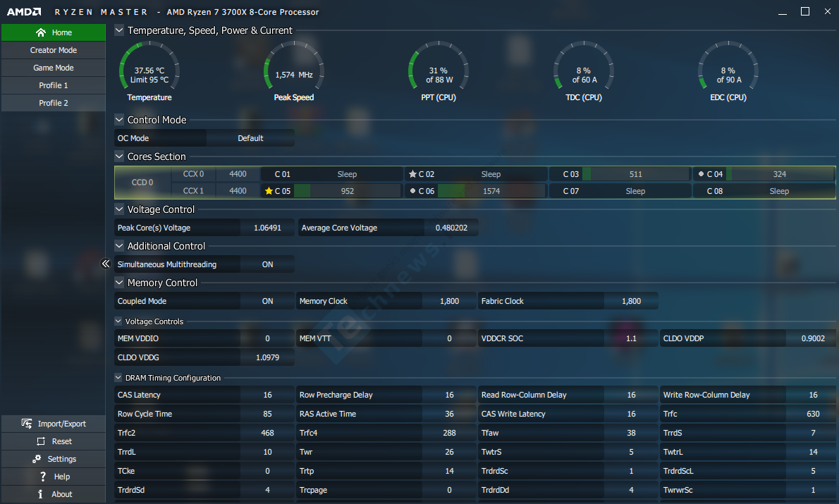The image size is (839, 504).
Task: Click the white star on core C 02
Action: (x=412, y=174)
